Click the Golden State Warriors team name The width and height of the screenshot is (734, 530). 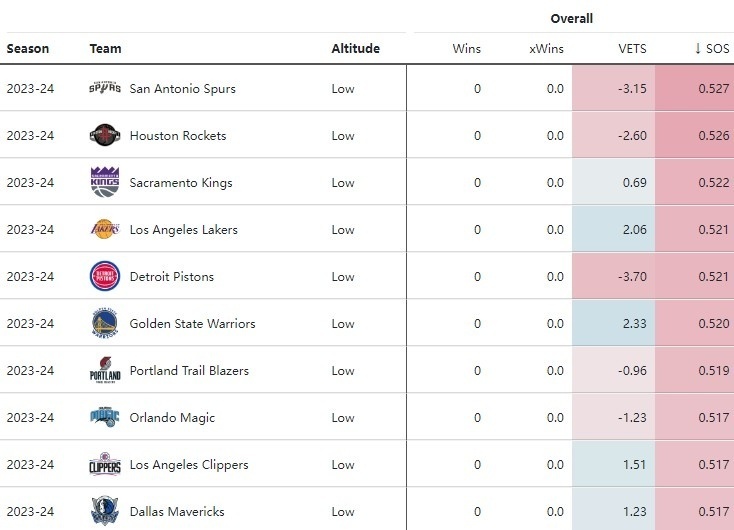click(x=192, y=324)
